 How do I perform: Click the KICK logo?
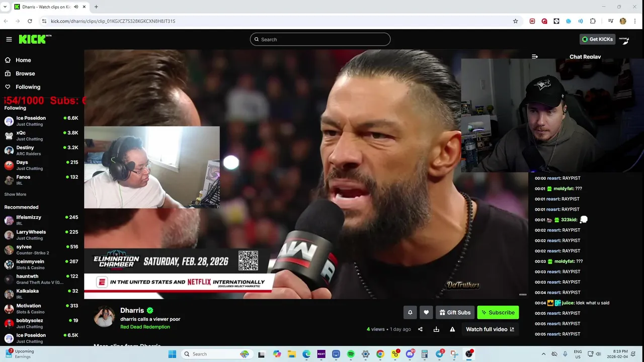coord(35,39)
